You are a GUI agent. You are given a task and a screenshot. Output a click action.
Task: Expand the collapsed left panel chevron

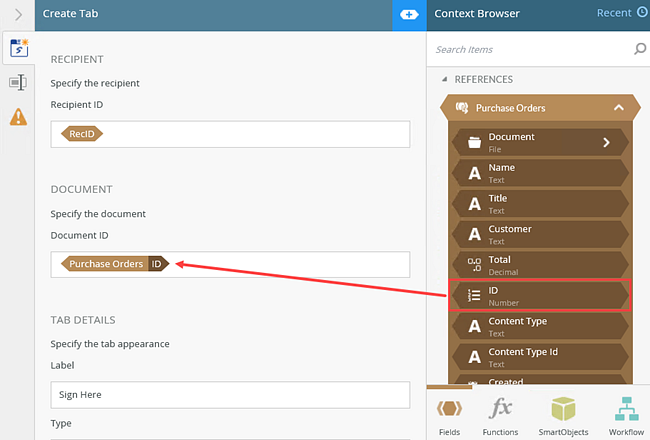click(18, 14)
